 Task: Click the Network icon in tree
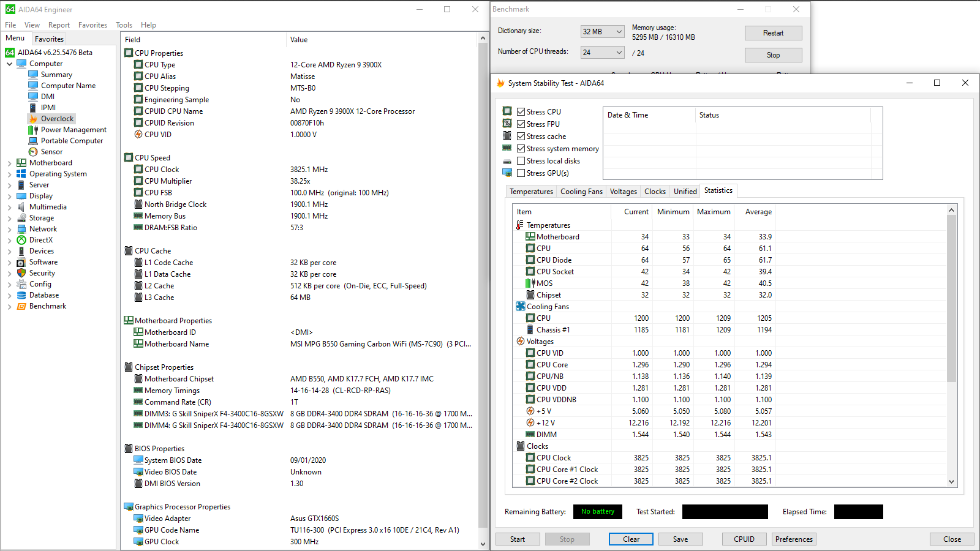click(x=21, y=229)
